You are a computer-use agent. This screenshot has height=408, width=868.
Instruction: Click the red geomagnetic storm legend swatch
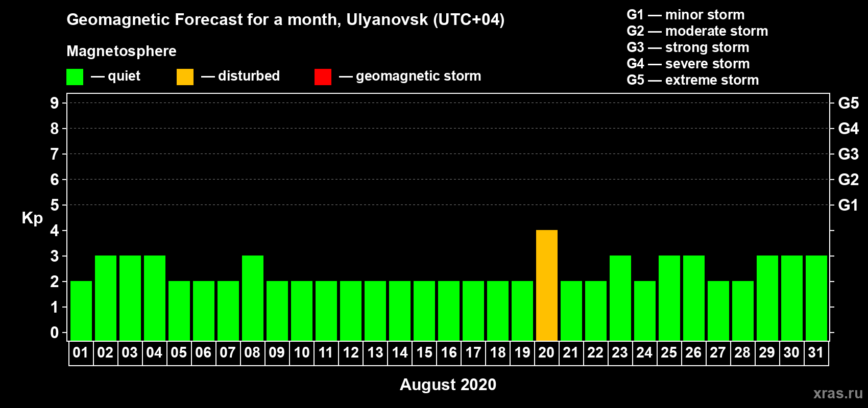coord(323,77)
